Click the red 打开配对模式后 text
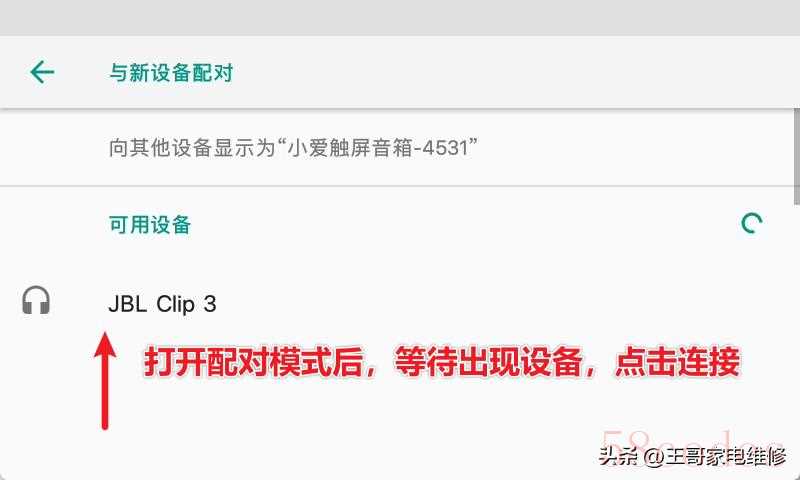Screen dimensions: 800x480 [254, 362]
